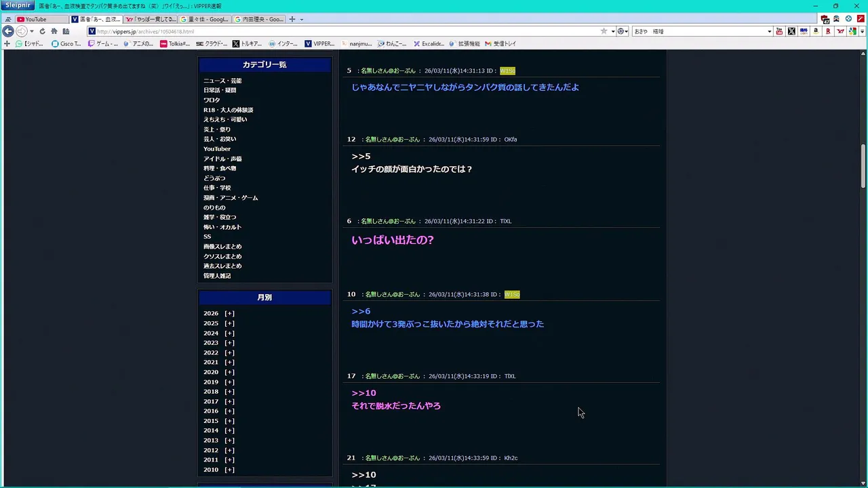
Task: Click the blue circular extension icon
Action: pyautogui.click(x=848, y=19)
